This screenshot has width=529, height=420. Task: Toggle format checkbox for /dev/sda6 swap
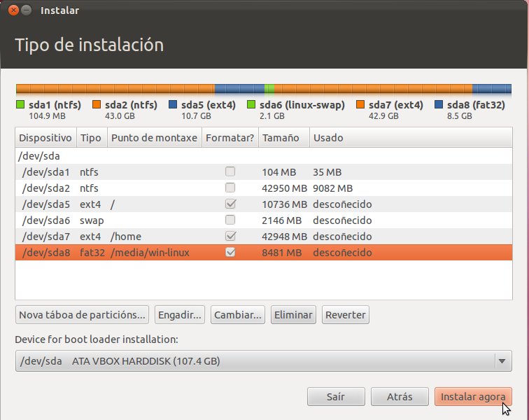tap(230, 220)
